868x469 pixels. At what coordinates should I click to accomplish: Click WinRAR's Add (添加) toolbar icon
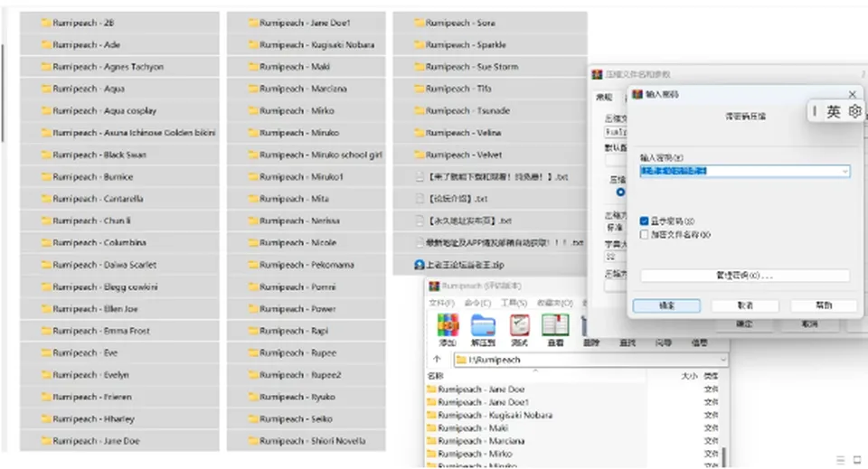[x=448, y=325]
